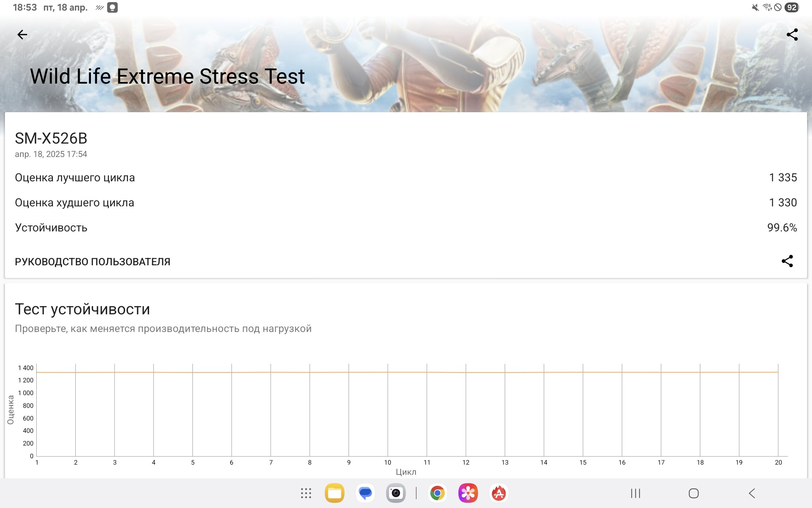Launch the Camera app from taskbar
The height and width of the screenshot is (508, 812).
(396, 493)
